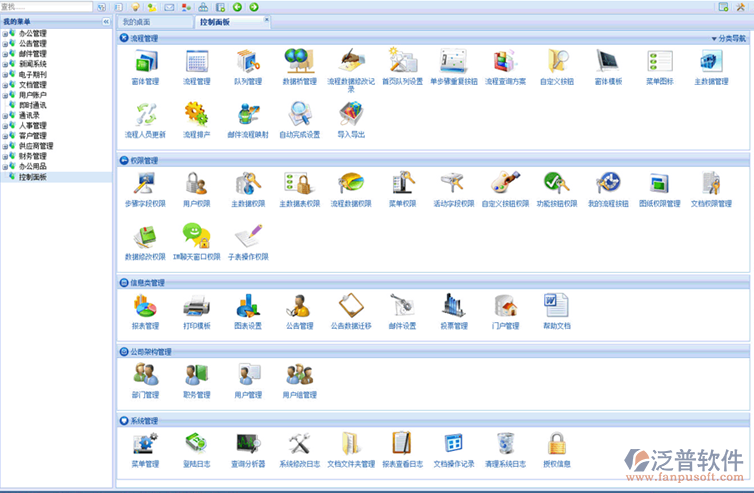Open 自定义按钮权限 palette icon
The width and height of the screenshot is (754, 493).
(x=505, y=184)
